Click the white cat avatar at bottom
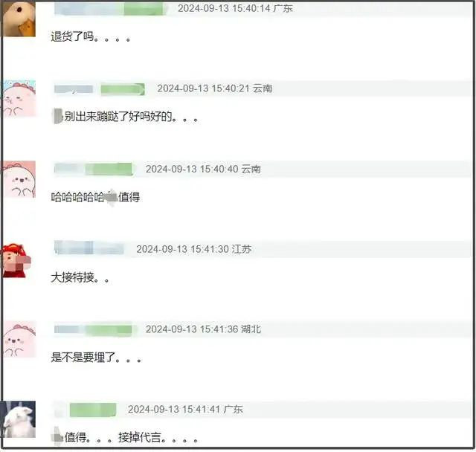This screenshot has width=476, height=452. click(18, 419)
